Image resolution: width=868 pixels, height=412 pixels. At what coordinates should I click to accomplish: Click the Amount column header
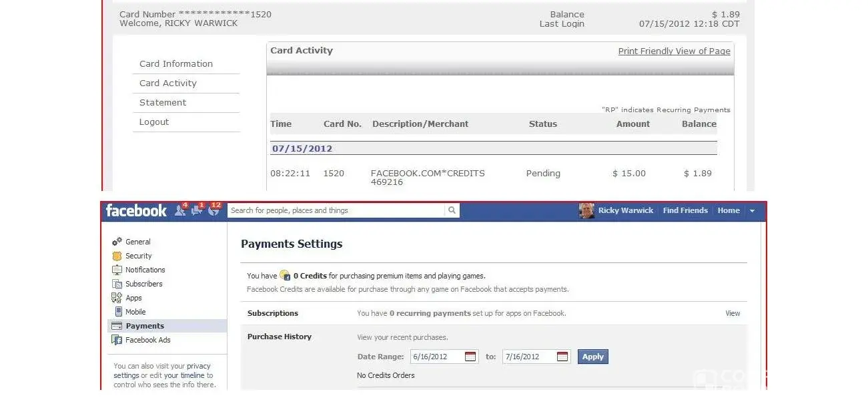(633, 124)
